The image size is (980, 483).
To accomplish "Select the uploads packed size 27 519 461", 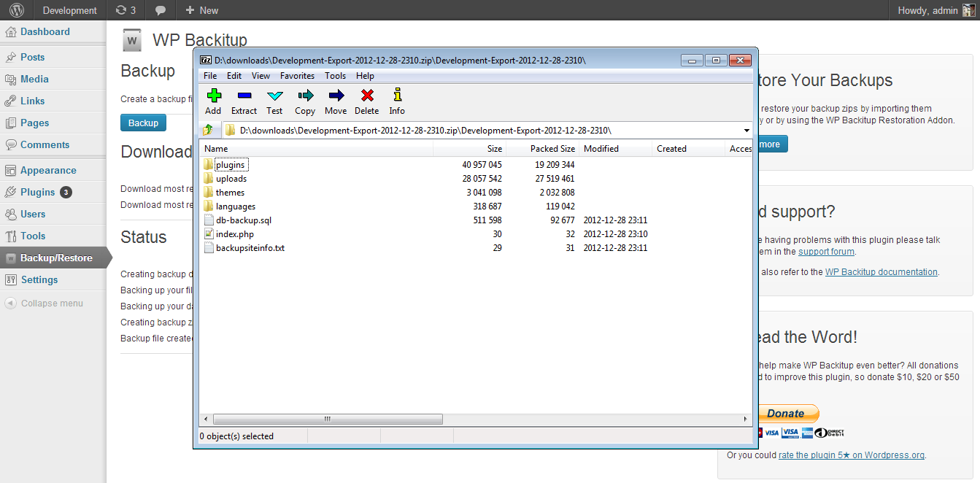I will [555, 179].
